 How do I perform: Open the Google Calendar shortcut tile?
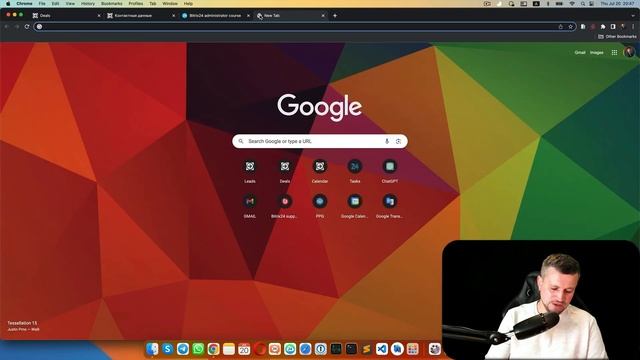coord(355,206)
